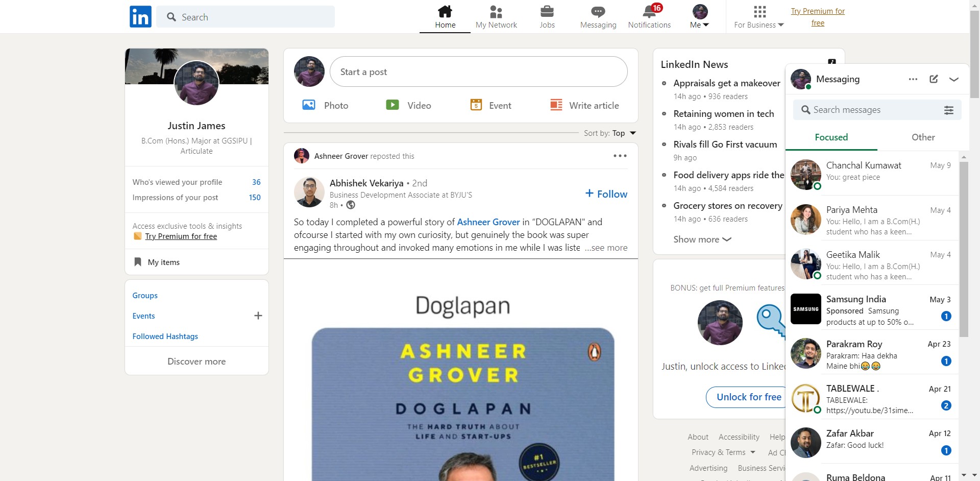Image resolution: width=980 pixels, height=481 pixels.
Task: Open the Jobs briefcase icon
Action: (547, 17)
